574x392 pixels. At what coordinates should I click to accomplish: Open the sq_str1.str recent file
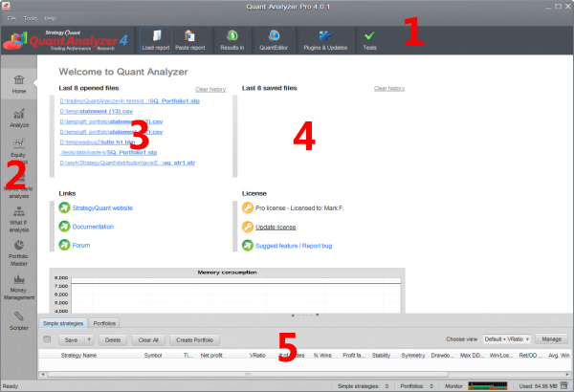click(x=127, y=163)
